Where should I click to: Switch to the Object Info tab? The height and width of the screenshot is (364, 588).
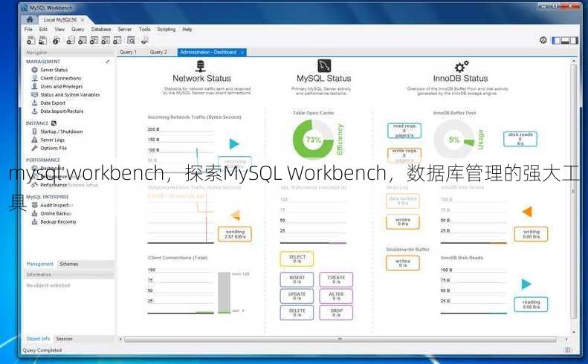tap(38, 339)
